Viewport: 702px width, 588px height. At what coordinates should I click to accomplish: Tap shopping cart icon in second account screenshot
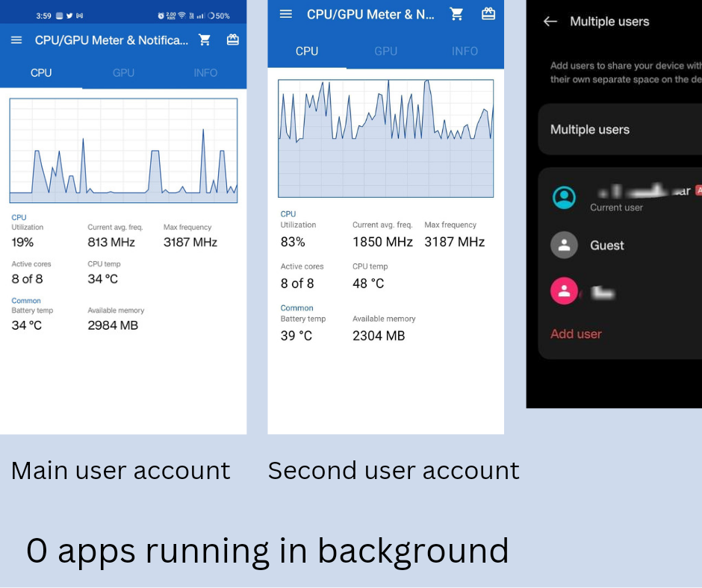click(456, 14)
